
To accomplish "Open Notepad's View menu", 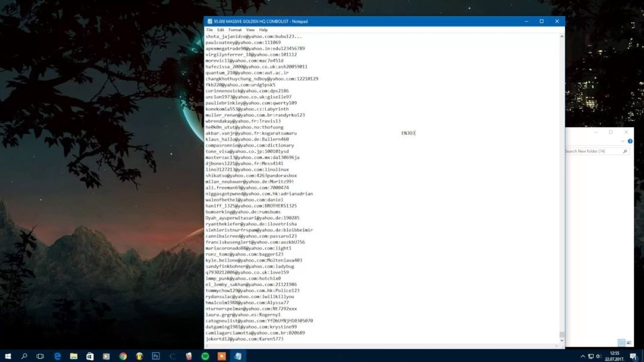I will [250, 30].
